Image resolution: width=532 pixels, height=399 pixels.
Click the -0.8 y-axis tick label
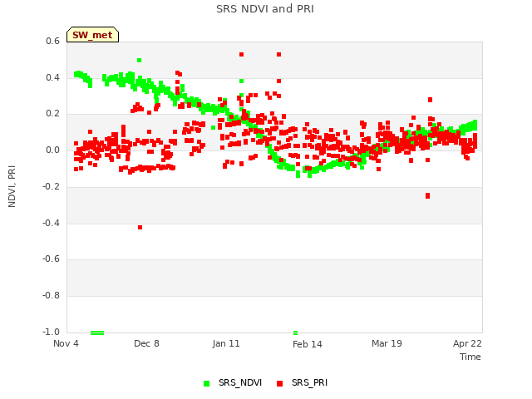(x=51, y=296)
